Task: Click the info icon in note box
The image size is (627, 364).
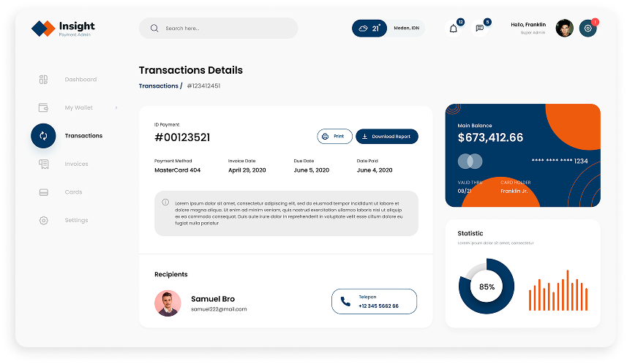Action: (165, 202)
